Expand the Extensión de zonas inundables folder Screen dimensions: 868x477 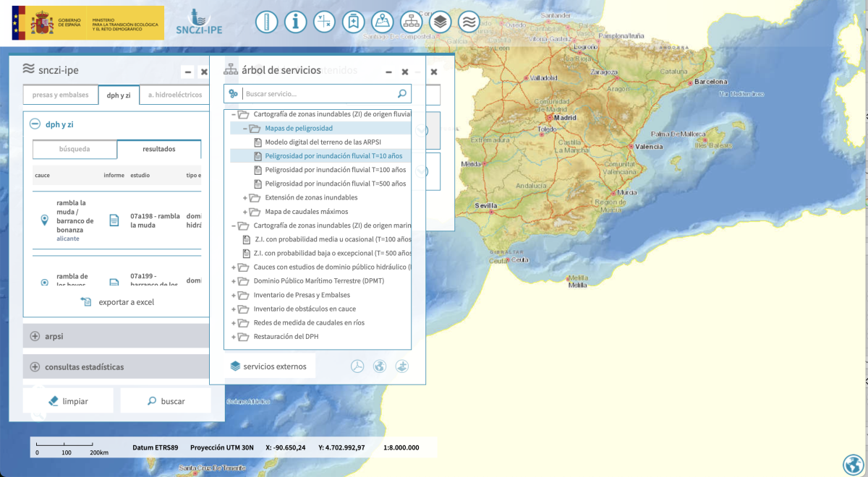246,197
